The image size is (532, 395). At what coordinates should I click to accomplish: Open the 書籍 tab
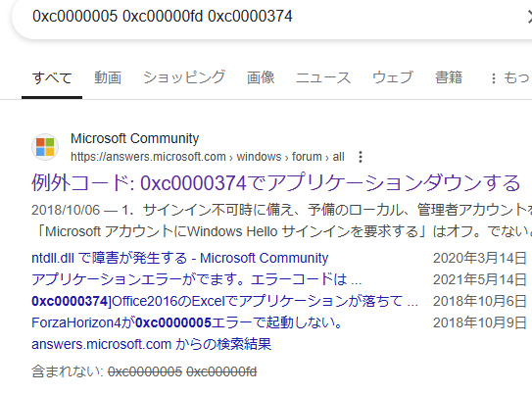[449, 77]
